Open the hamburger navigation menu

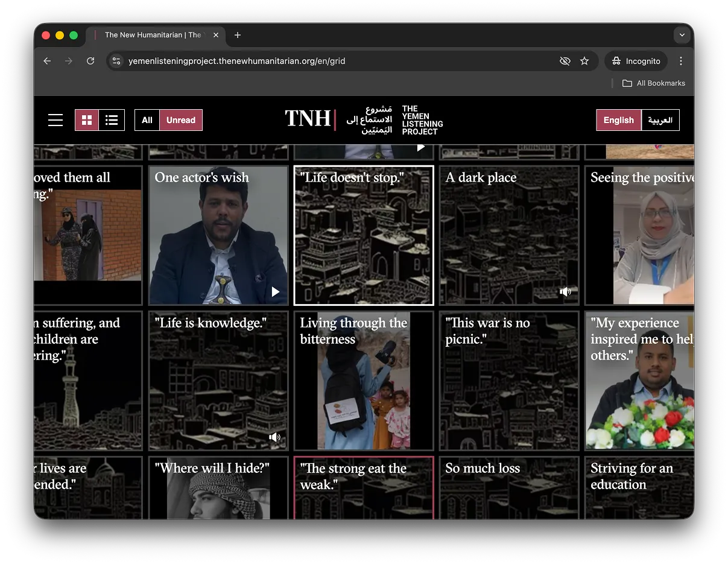click(x=55, y=120)
